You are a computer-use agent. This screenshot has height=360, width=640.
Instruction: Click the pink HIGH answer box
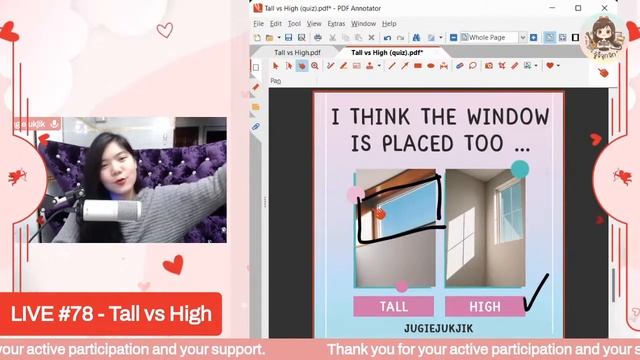click(484, 306)
